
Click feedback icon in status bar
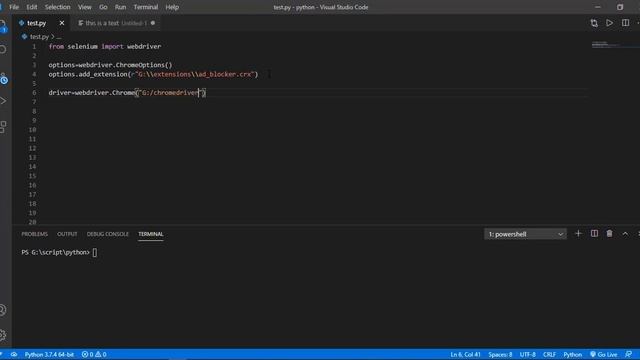point(629,354)
